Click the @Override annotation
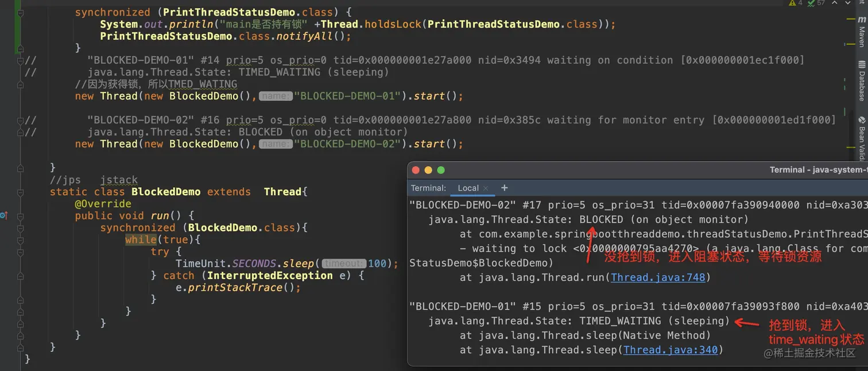The width and height of the screenshot is (868, 371). 103,204
